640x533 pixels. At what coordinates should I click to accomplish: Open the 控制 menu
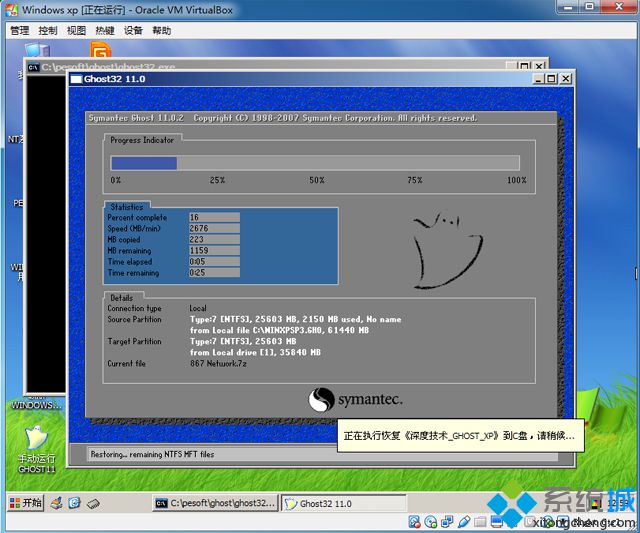tap(48, 30)
